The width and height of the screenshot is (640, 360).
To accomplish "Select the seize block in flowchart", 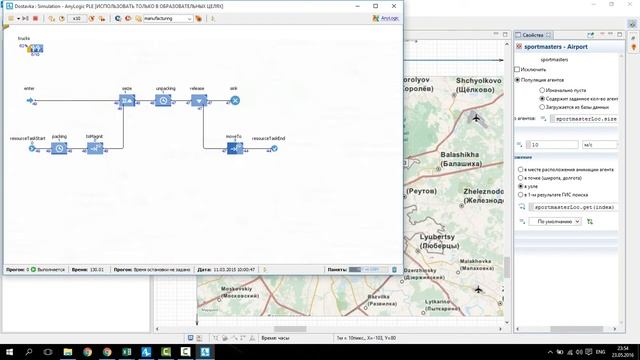I will pos(127,100).
